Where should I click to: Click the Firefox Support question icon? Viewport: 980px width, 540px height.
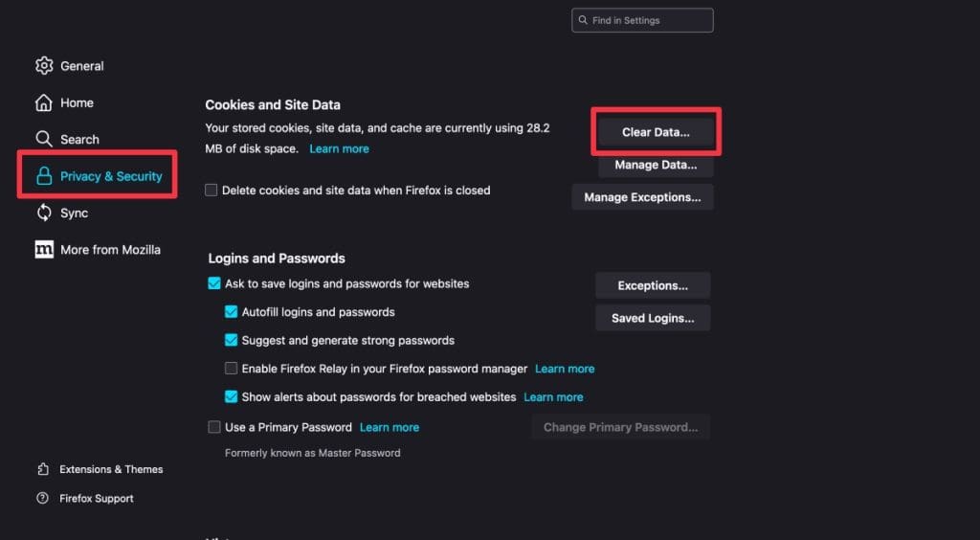[x=43, y=498]
